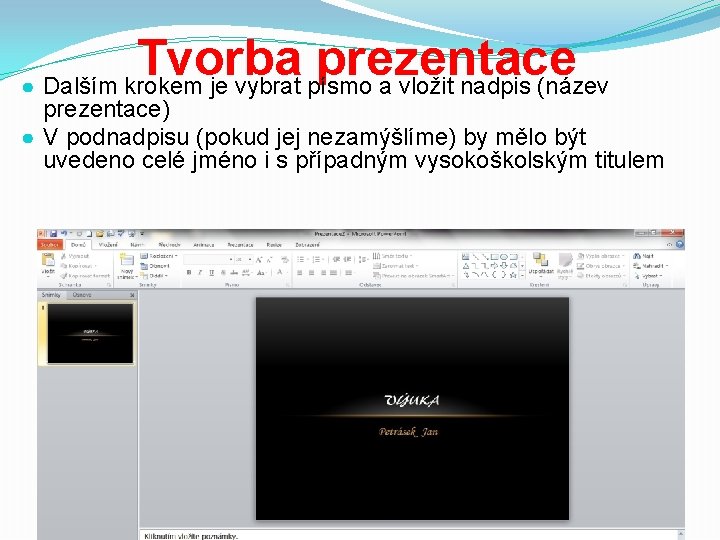This screenshot has height=540, width=720.
Task: Open the font name combo box
Action: (x=208, y=260)
